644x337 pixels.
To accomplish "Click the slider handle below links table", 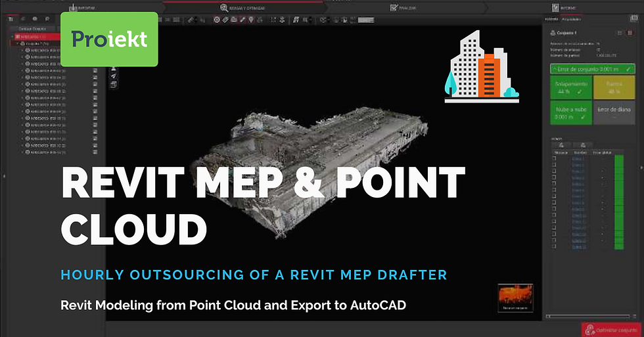I will [x=548, y=316].
